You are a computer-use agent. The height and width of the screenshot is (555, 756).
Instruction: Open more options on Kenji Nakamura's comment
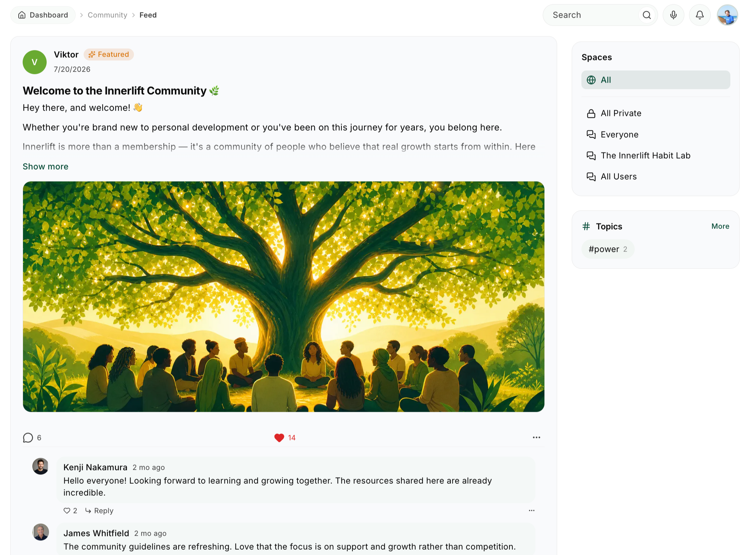click(531, 510)
